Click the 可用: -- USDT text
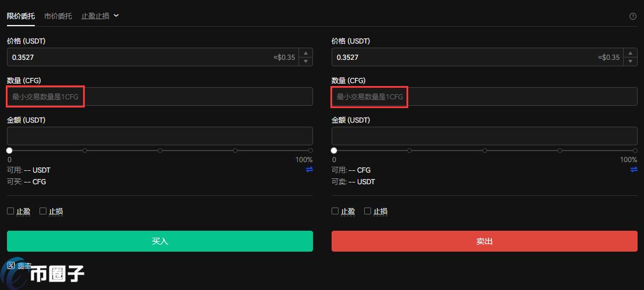Screen dimensions: 644x290 click(29, 170)
